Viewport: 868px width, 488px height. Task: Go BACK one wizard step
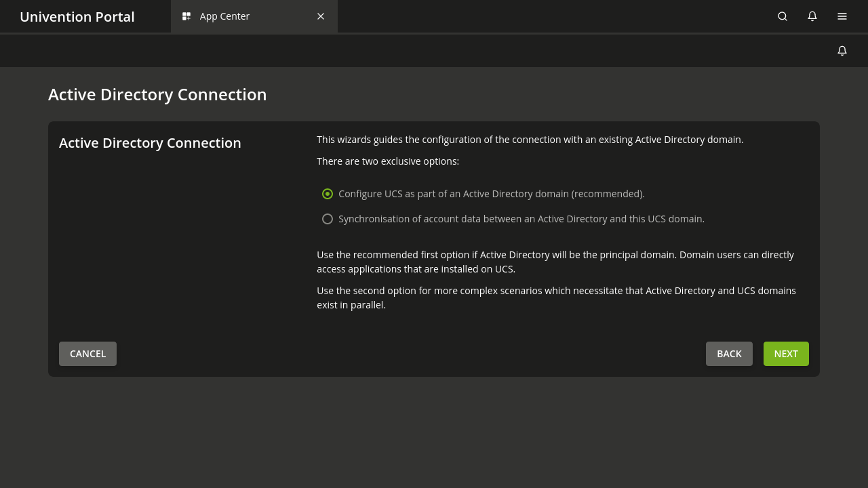coord(729,353)
